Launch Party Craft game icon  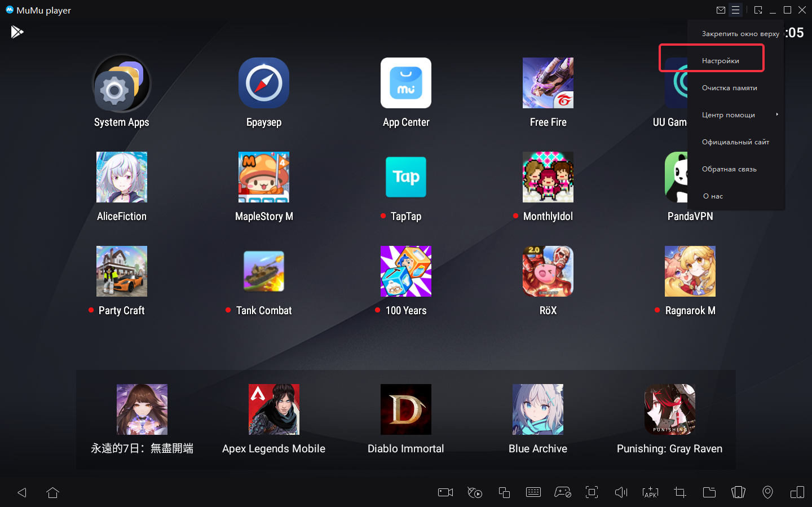click(x=122, y=271)
